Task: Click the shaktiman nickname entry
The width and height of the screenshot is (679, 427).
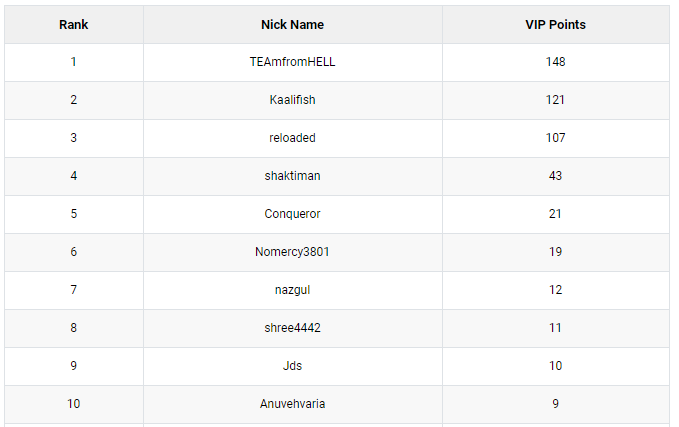Action: click(x=293, y=176)
